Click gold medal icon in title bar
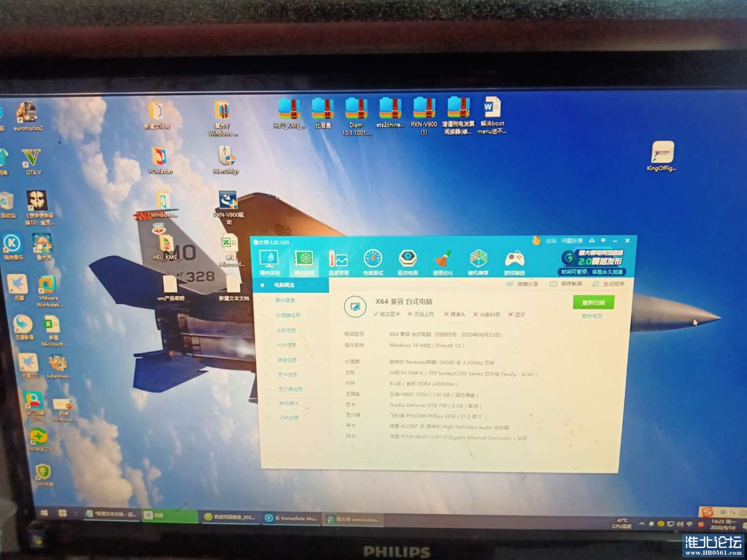747x560 pixels. [x=536, y=241]
